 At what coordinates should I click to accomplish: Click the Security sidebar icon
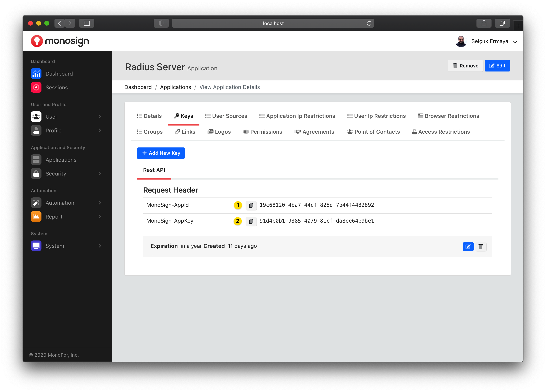(x=36, y=173)
